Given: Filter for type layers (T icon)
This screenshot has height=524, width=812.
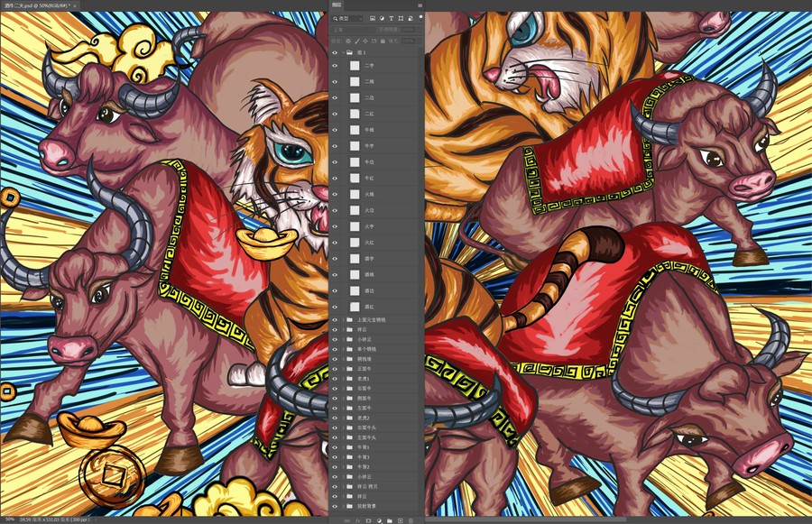Looking at the screenshot, I should pos(391,19).
